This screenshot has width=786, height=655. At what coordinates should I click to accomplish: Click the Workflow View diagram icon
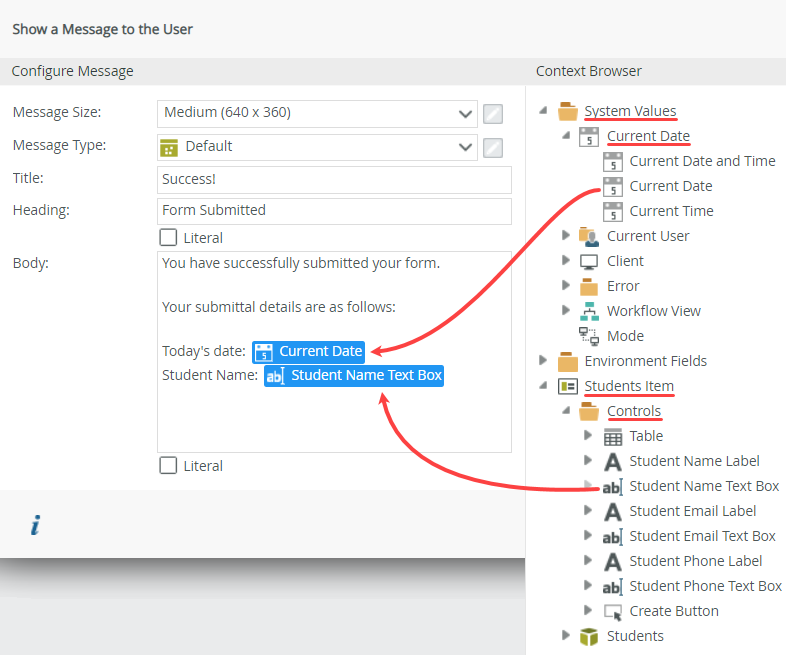pyautogui.click(x=590, y=311)
